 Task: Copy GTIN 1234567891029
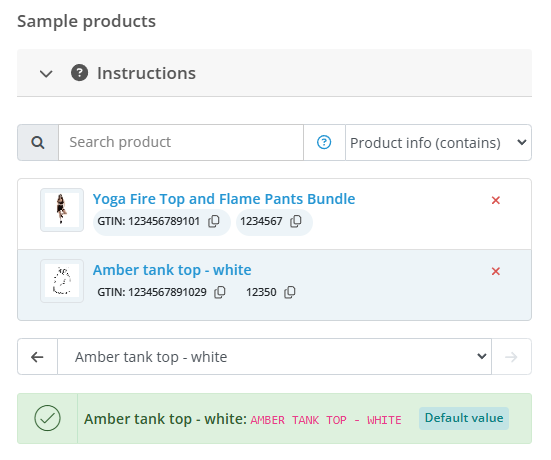click(220, 292)
